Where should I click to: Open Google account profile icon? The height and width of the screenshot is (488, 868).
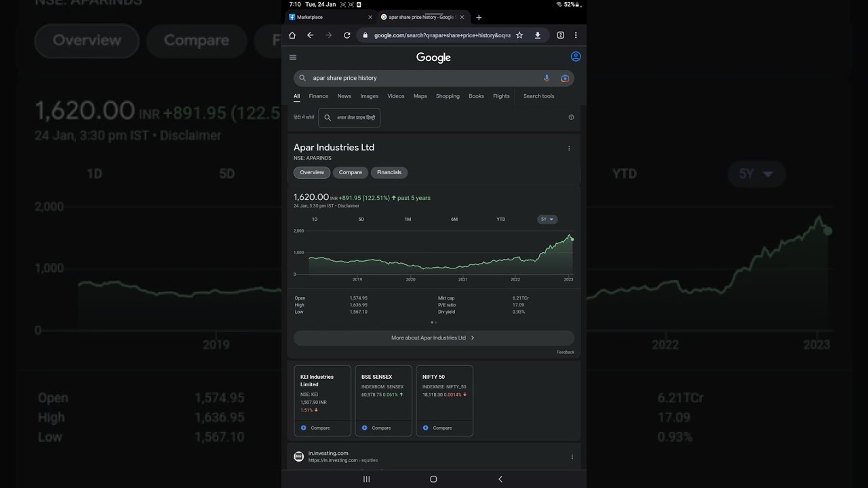(x=576, y=57)
